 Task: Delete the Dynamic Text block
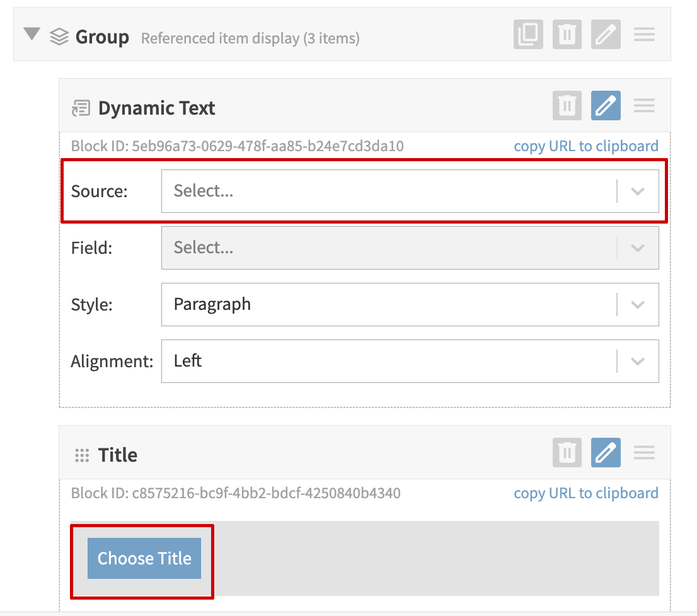tap(567, 105)
